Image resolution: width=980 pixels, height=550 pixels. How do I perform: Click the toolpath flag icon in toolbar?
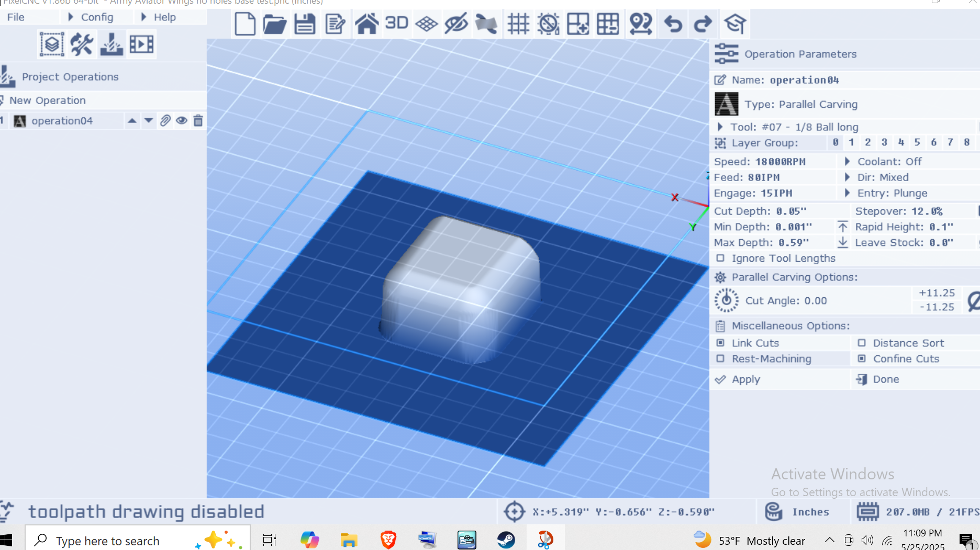(486, 24)
